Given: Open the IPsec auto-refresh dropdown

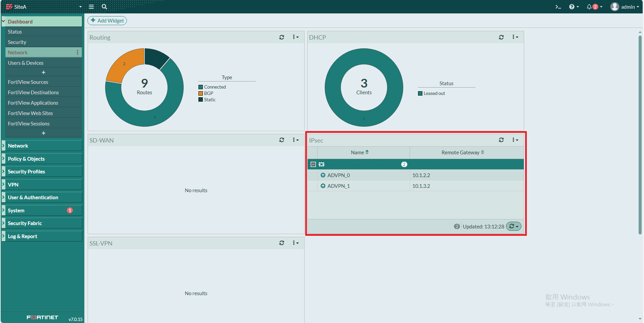Looking at the screenshot, I should coord(514,226).
